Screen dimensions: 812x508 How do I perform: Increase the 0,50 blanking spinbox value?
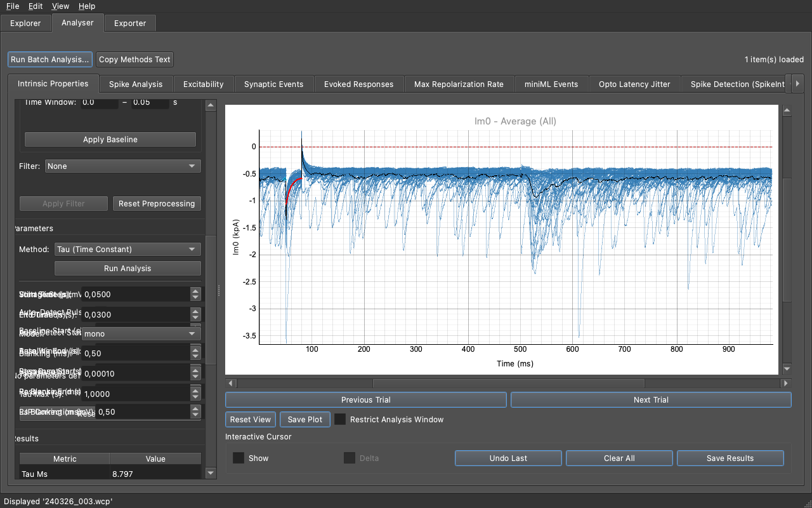[x=195, y=350]
